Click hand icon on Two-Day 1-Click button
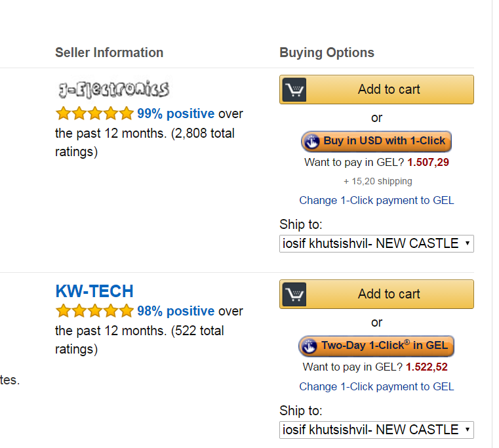The image size is (499, 448). [x=309, y=346]
